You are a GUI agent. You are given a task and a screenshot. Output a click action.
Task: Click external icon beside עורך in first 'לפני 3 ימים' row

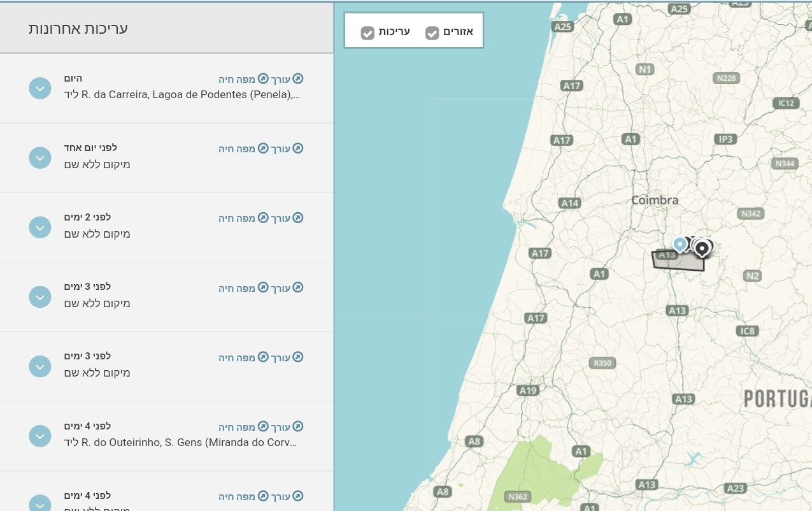298,287
